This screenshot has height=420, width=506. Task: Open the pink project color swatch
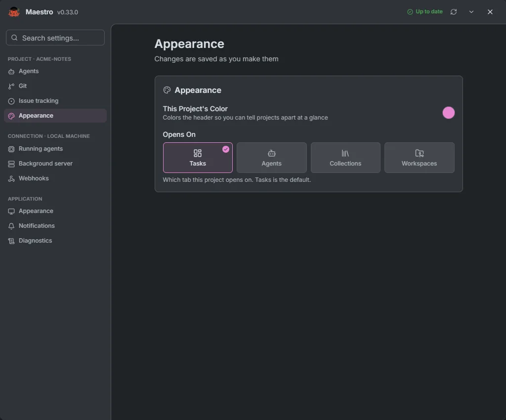449,113
